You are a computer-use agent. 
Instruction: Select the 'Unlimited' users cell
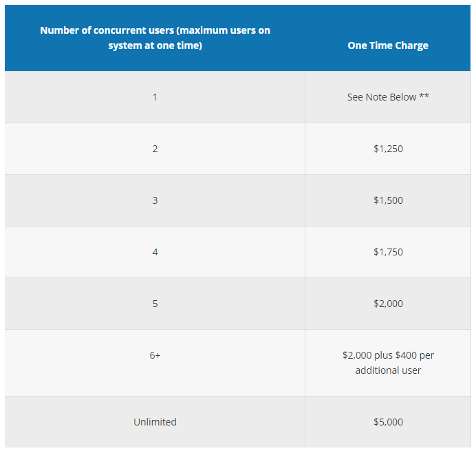coord(155,422)
